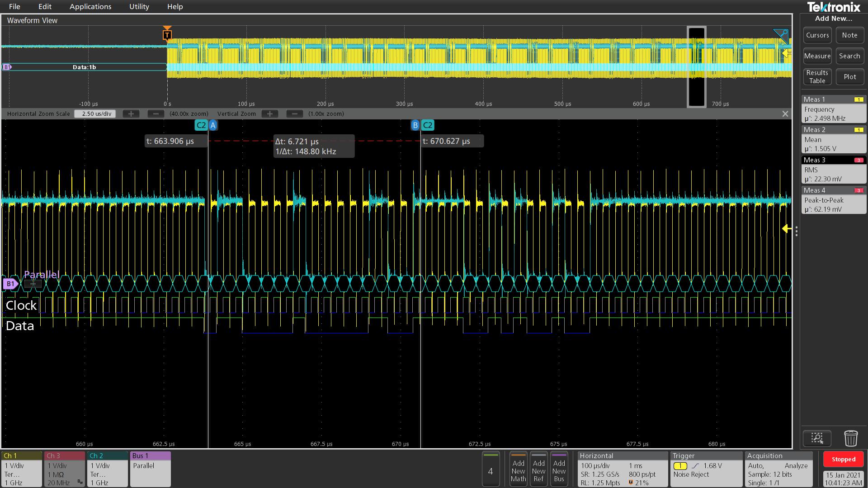The height and width of the screenshot is (488, 868).
Task: Toggle the Ch 3 channel badge
Action: (x=64, y=469)
